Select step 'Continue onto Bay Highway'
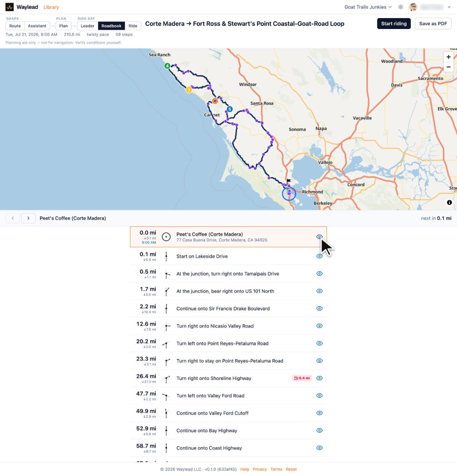 [x=228, y=431]
